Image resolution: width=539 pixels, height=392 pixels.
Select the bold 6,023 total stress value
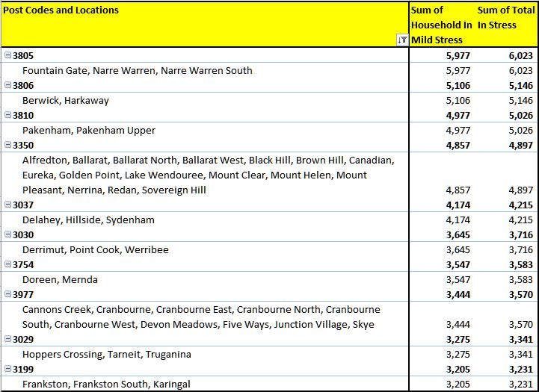[x=521, y=55]
